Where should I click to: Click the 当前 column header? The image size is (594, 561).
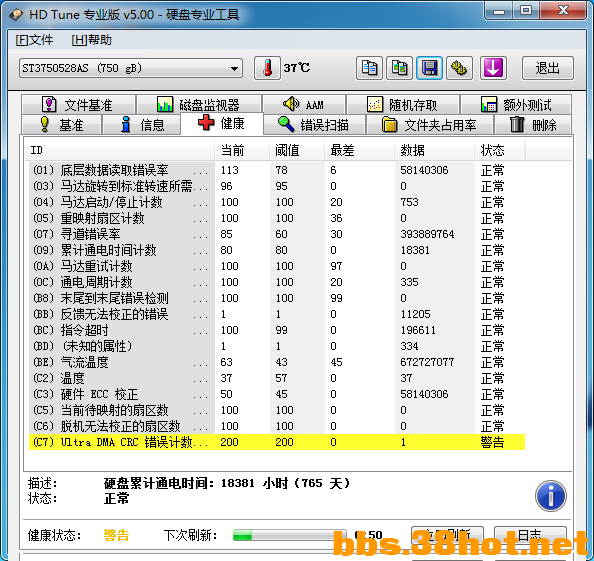click(x=242, y=150)
